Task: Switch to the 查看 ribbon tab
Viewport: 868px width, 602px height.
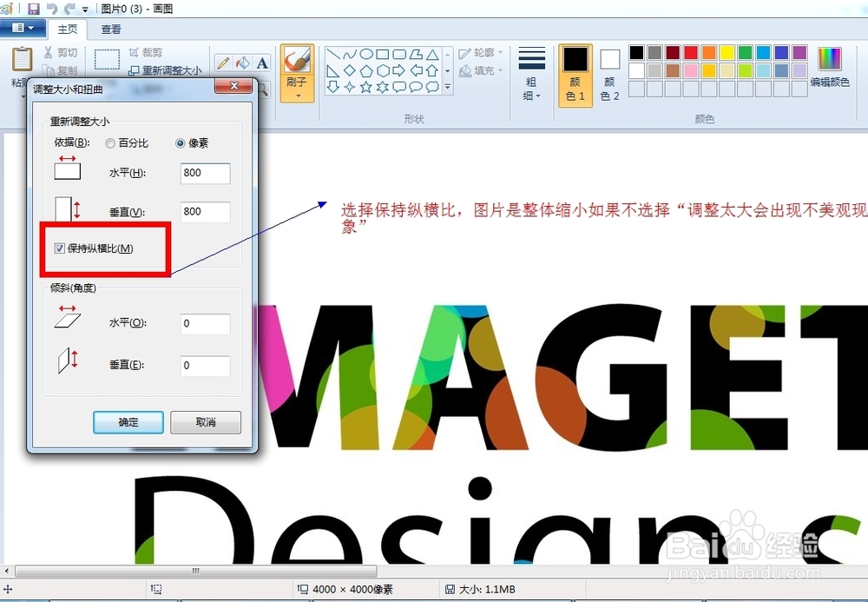Action: [111, 29]
